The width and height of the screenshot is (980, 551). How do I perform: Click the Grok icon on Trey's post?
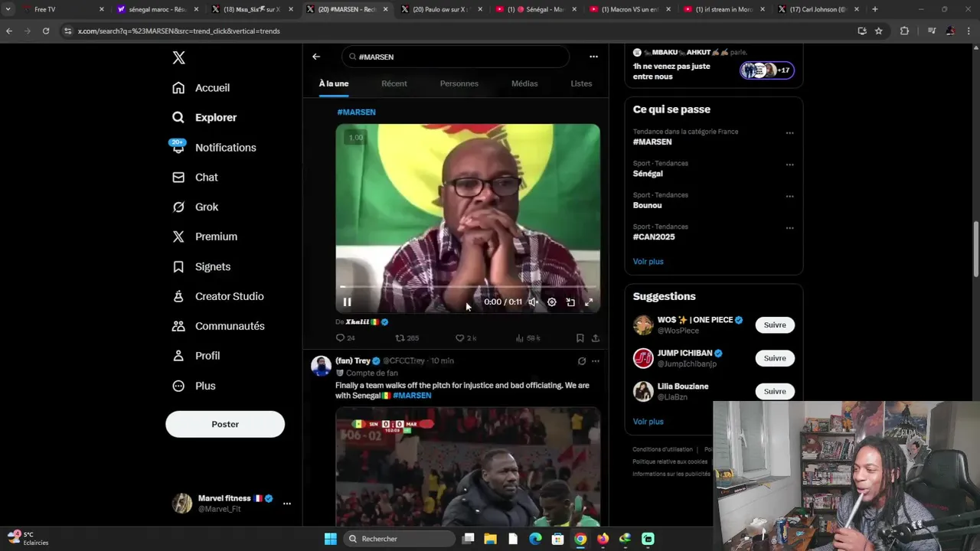pyautogui.click(x=582, y=361)
